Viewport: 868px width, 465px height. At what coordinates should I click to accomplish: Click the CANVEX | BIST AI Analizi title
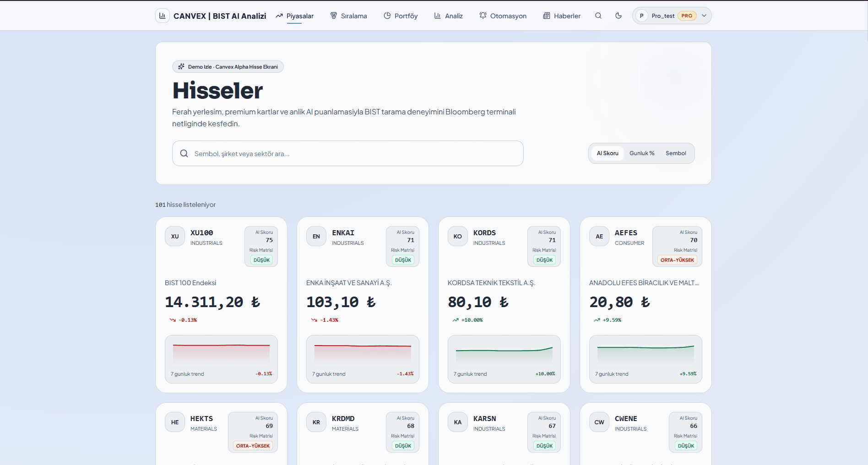(x=220, y=16)
